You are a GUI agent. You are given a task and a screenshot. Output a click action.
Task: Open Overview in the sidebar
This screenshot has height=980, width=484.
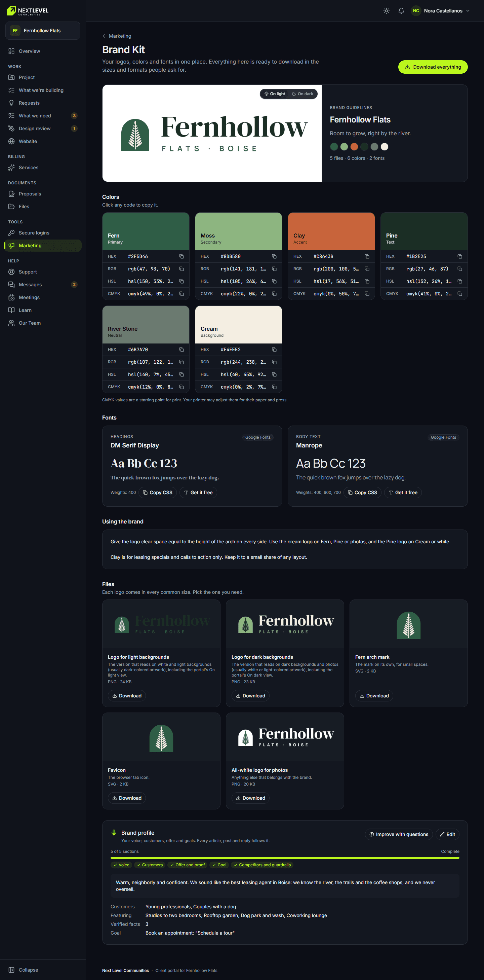[x=43, y=51]
